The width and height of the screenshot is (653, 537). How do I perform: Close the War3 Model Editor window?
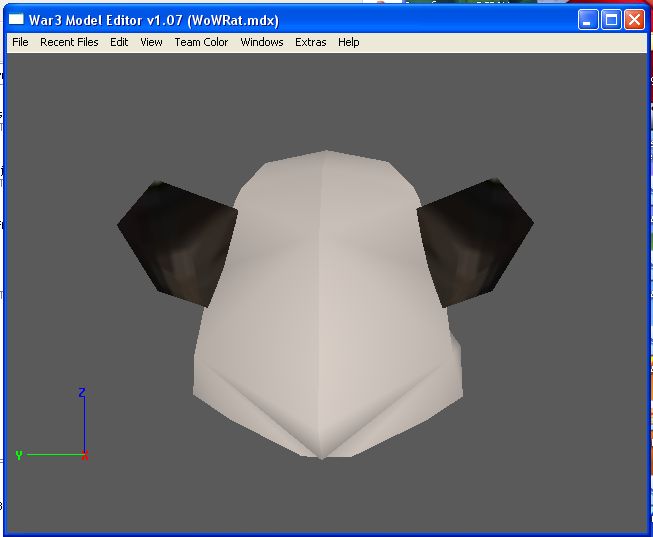click(634, 20)
